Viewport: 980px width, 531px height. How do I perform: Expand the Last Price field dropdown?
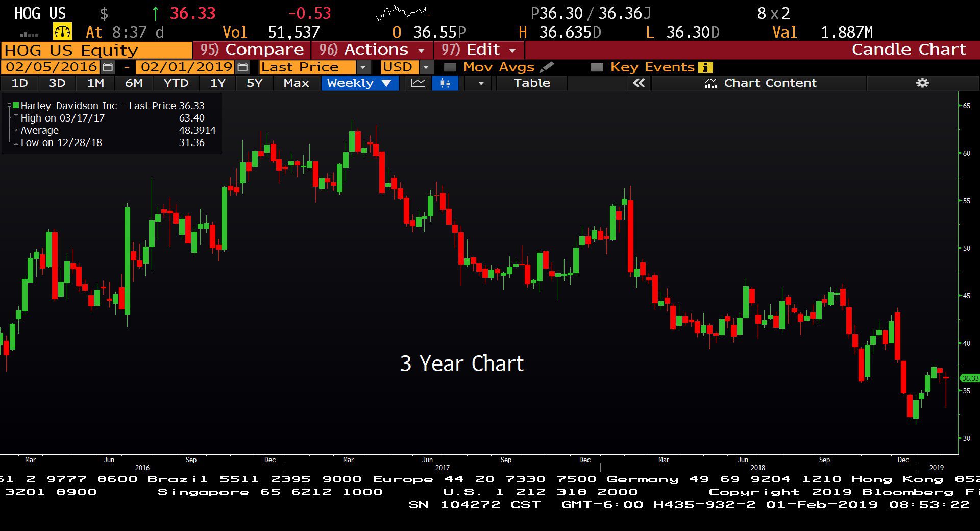tap(363, 67)
